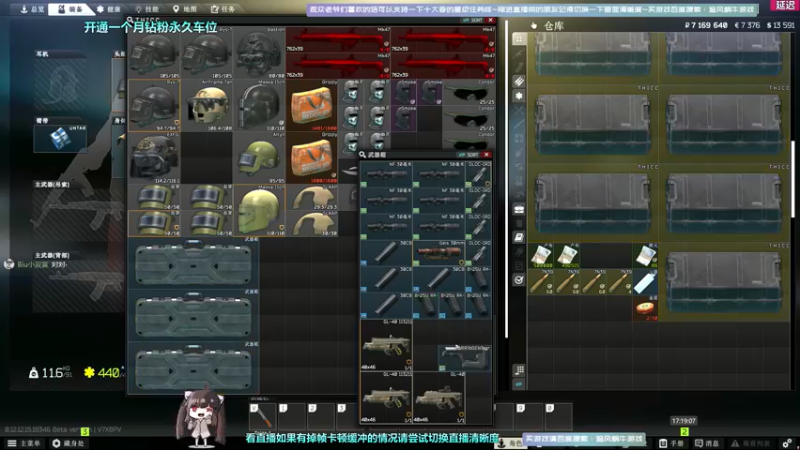Image resolution: width=800 pixels, height=450 pixels.
Task: Click the hand icon beside 仓库 title
Action: click(x=534, y=26)
